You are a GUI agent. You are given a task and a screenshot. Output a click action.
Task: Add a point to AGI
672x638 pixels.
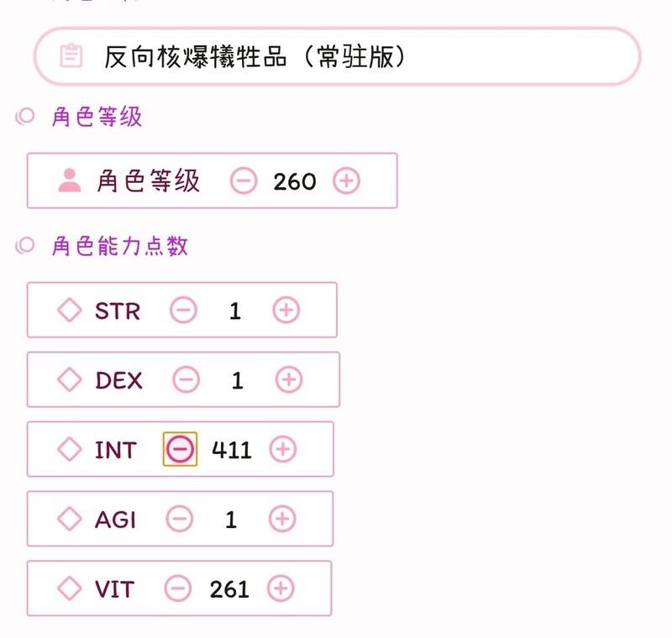pyautogui.click(x=282, y=519)
